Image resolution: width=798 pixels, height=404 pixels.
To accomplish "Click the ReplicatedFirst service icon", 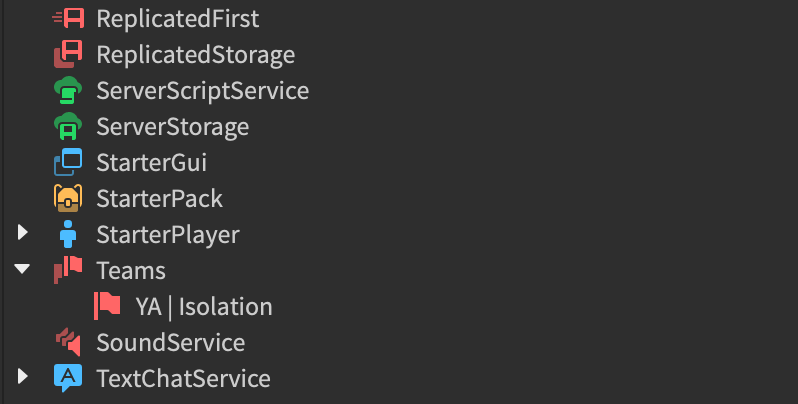I will (68, 19).
